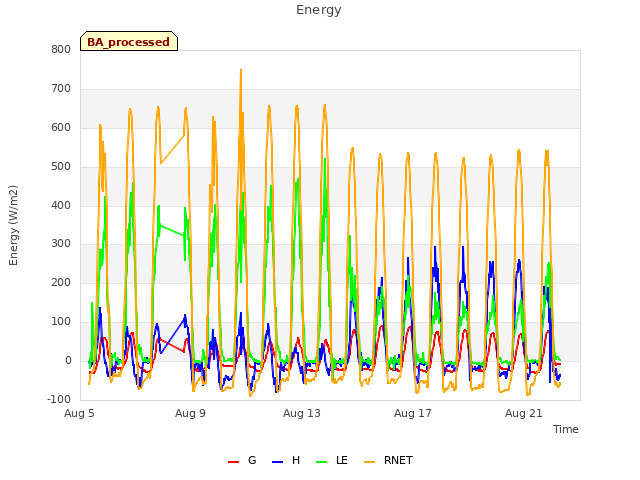Toggle the RNET series legend entry

tap(388, 460)
